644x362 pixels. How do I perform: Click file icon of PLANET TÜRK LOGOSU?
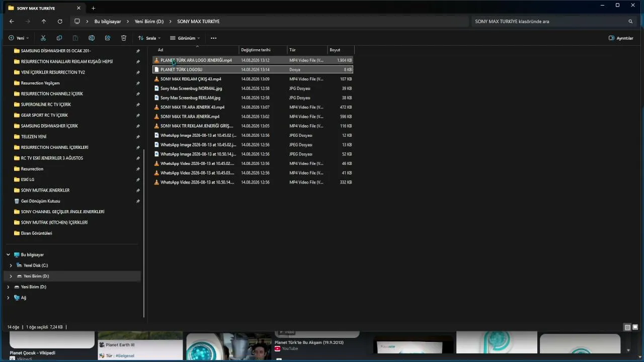156,69
